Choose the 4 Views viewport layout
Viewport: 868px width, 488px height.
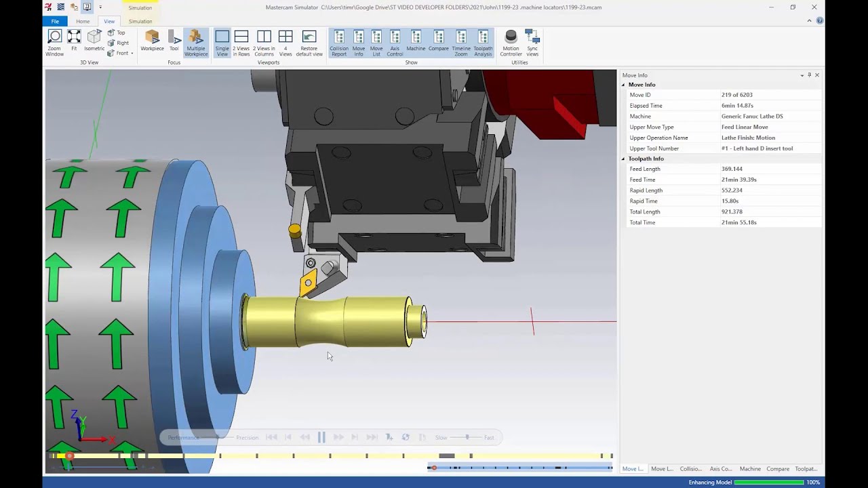tap(285, 43)
